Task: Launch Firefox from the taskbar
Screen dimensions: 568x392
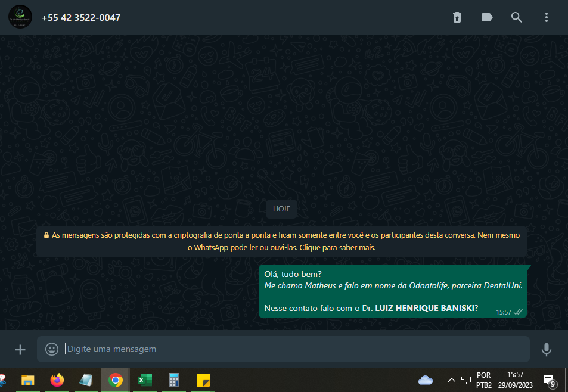Action: coord(57,380)
